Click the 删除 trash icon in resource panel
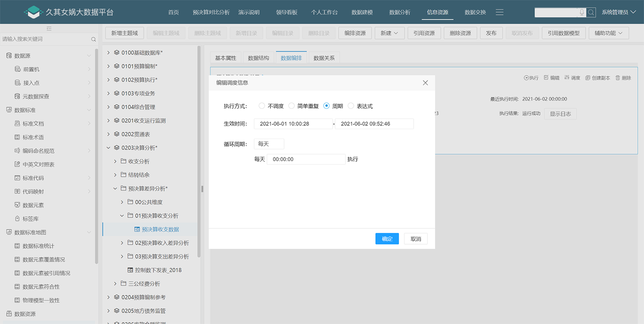Image resolution: width=644 pixels, height=324 pixels. (618, 78)
